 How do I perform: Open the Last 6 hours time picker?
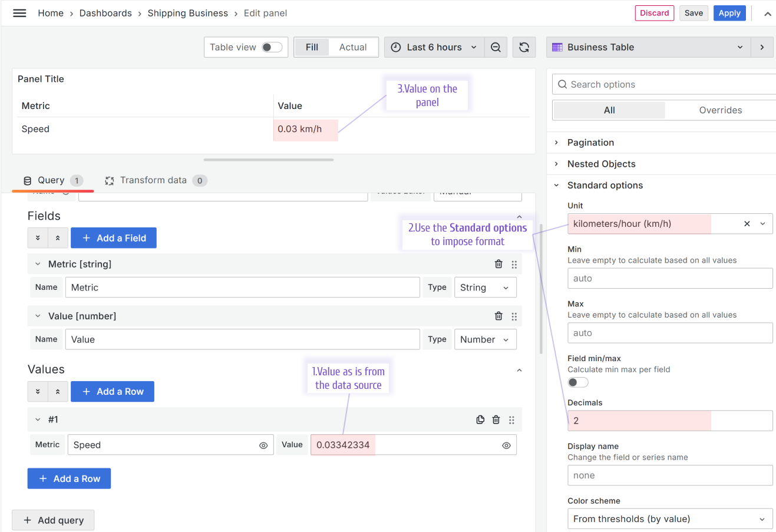click(434, 47)
